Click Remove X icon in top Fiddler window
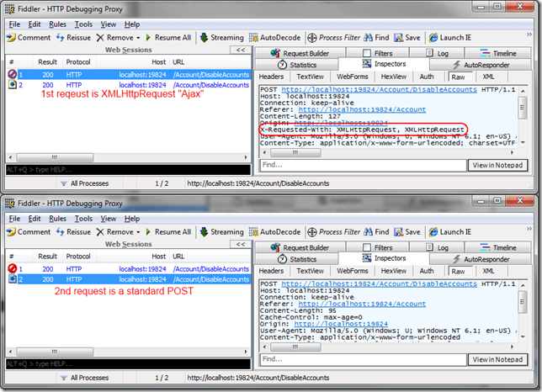 coord(100,38)
